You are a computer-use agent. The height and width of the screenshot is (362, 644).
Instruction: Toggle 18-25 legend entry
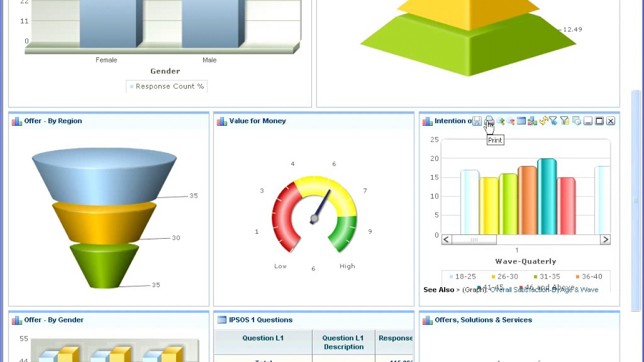[462, 277]
